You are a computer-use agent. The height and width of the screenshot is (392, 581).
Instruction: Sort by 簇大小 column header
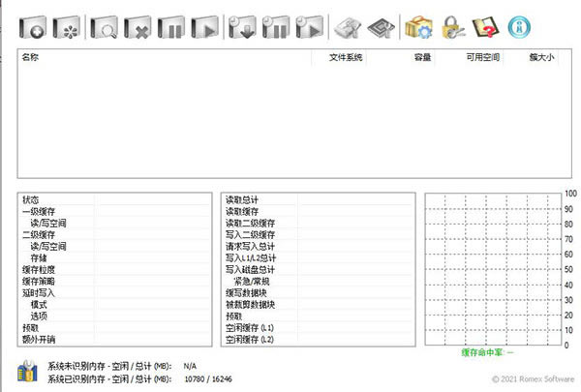531,57
